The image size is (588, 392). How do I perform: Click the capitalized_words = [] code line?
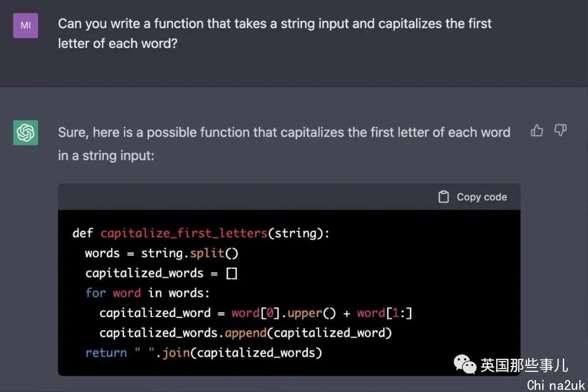click(161, 273)
